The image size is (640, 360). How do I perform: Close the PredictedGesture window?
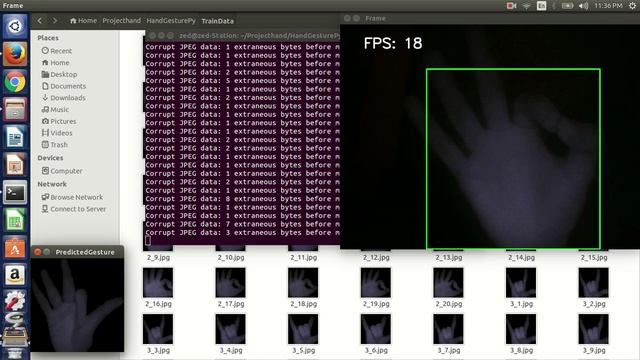pyautogui.click(x=38, y=252)
